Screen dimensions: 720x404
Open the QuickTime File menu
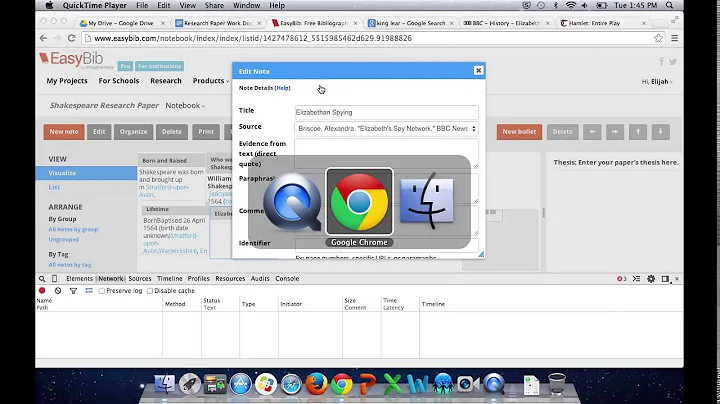coord(142,6)
